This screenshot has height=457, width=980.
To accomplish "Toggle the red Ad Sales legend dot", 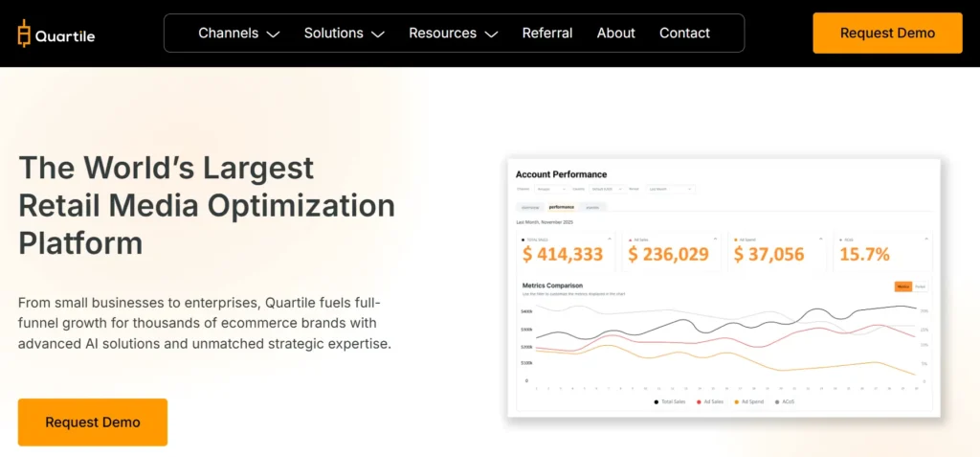I will 699,401.
